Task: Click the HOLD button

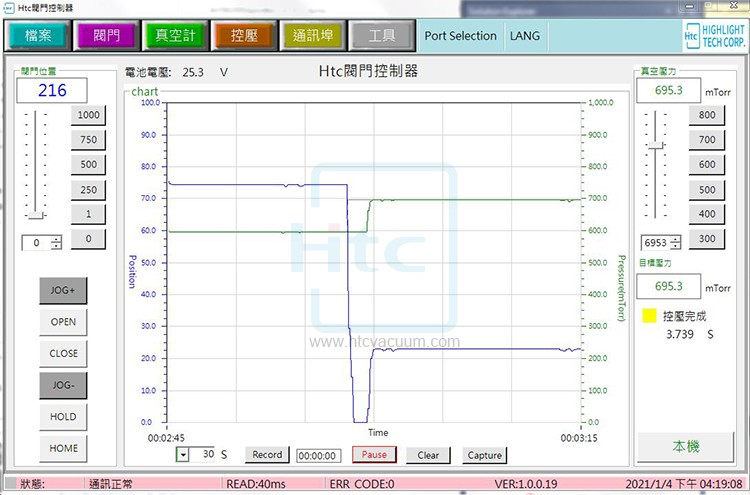Action: point(63,417)
